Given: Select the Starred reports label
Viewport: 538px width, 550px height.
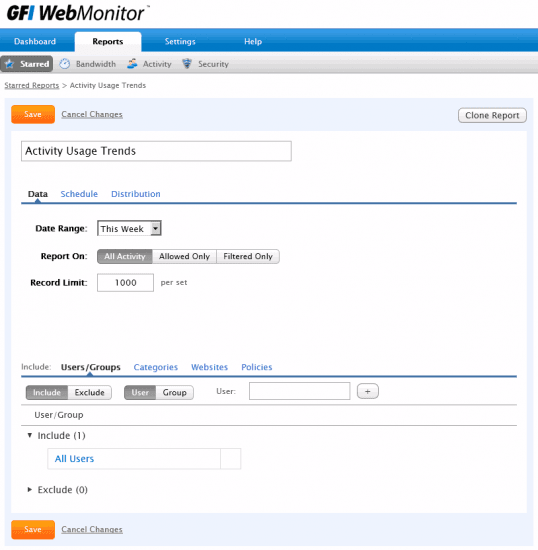Looking at the screenshot, I should 34,64.
